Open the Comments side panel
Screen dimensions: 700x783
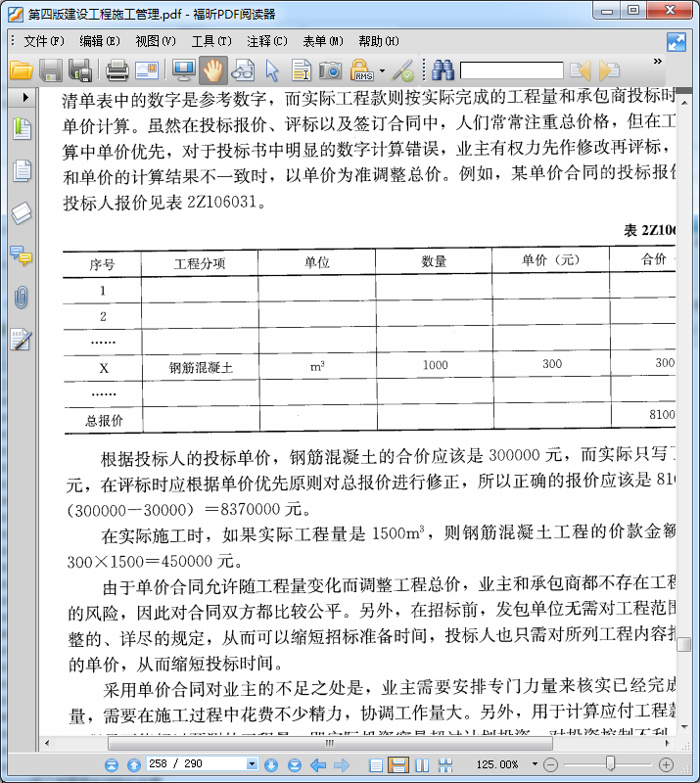tap(21, 255)
